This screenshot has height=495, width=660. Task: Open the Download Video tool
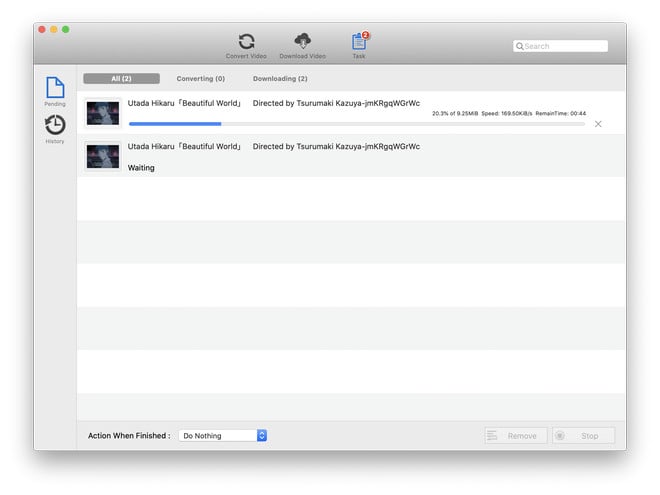[303, 46]
